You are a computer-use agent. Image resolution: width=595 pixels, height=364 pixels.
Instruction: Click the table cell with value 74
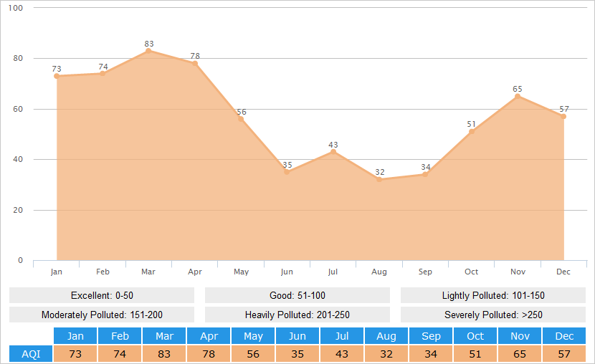[x=120, y=354]
